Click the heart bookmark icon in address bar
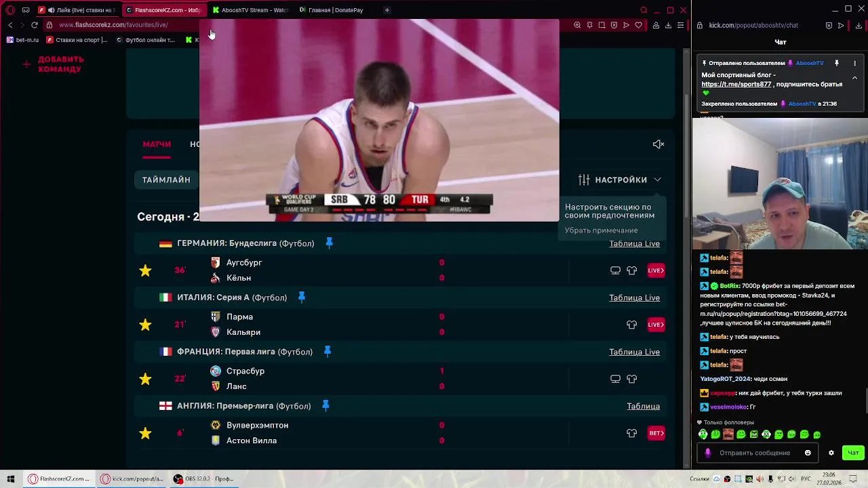 click(638, 25)
